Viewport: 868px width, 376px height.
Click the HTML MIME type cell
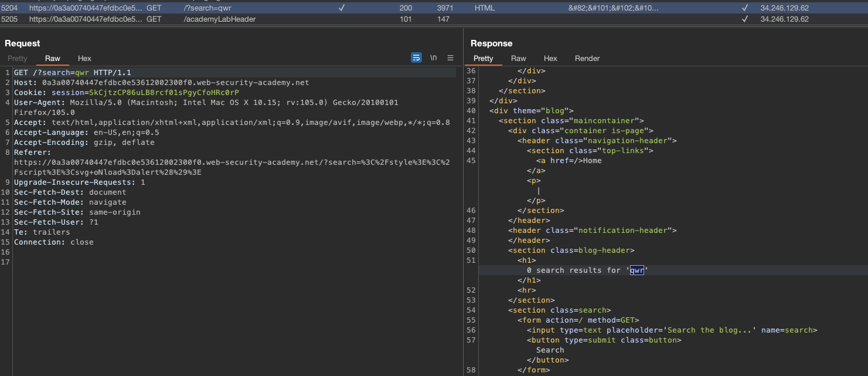(x=485, y=8)
